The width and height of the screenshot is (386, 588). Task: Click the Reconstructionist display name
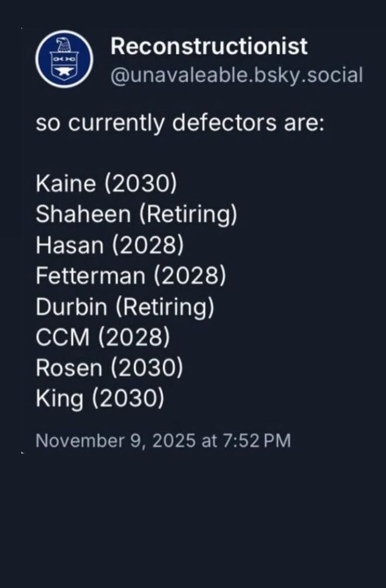pyautogui.click(x=209, y=46)
